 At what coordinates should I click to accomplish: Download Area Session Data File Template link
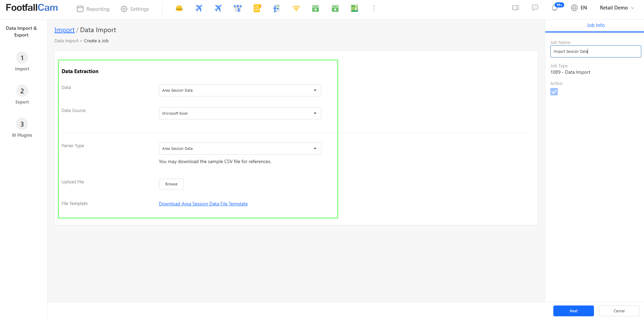pos(203,204)
